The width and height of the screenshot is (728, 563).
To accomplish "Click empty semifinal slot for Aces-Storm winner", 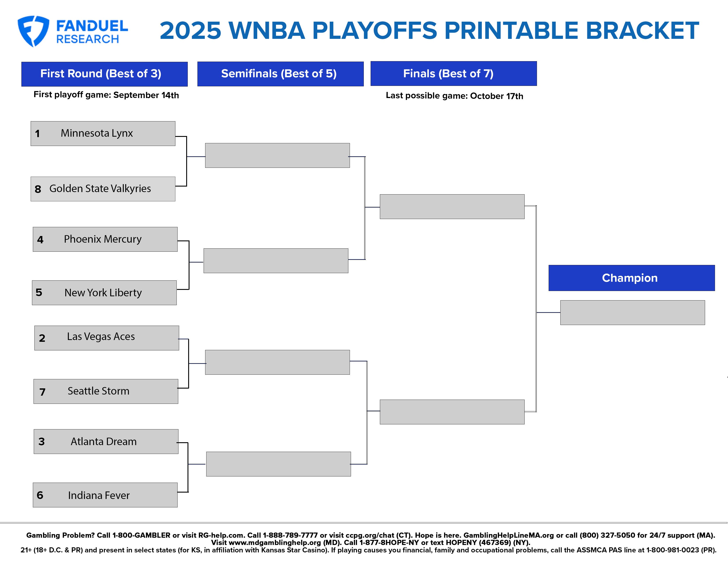I will coord(277,362).
